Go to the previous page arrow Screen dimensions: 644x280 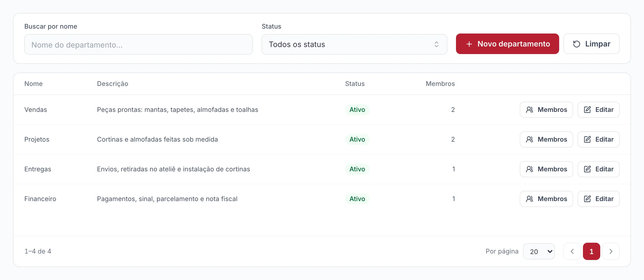572,251
